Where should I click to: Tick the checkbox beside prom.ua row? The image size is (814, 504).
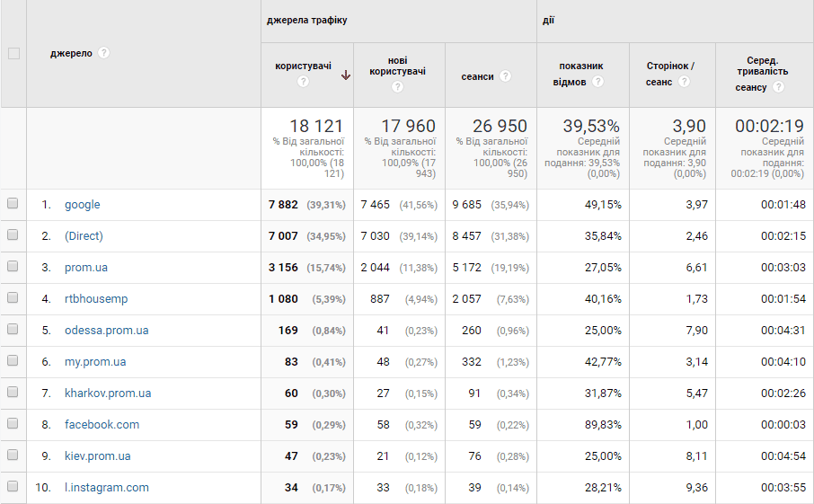pos(13,266)
